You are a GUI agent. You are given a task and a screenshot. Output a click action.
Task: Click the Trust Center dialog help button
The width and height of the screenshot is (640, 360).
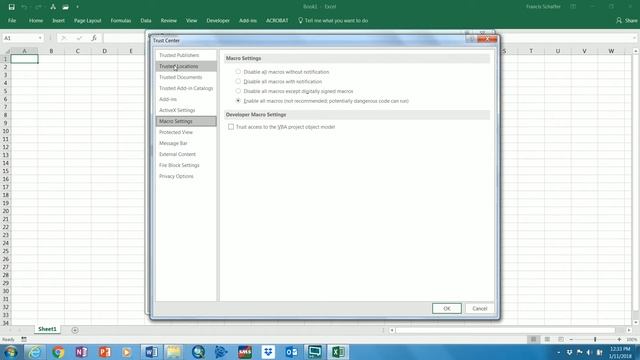pyautogui.click(x=471, y=39)
